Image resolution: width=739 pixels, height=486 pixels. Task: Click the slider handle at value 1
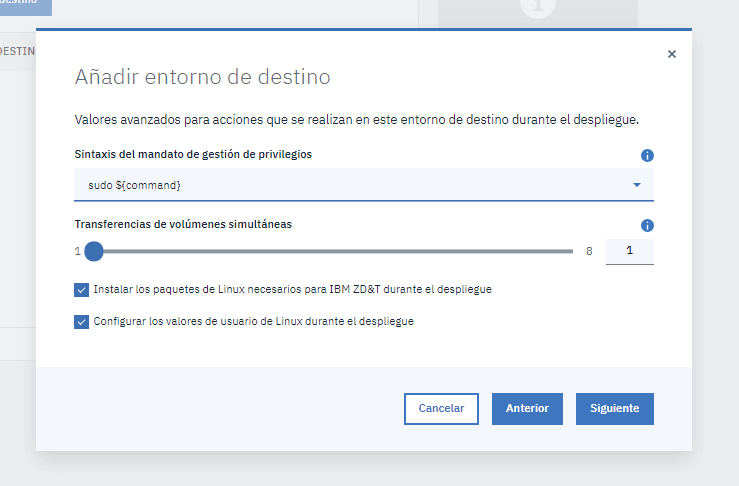pos(93,251)
